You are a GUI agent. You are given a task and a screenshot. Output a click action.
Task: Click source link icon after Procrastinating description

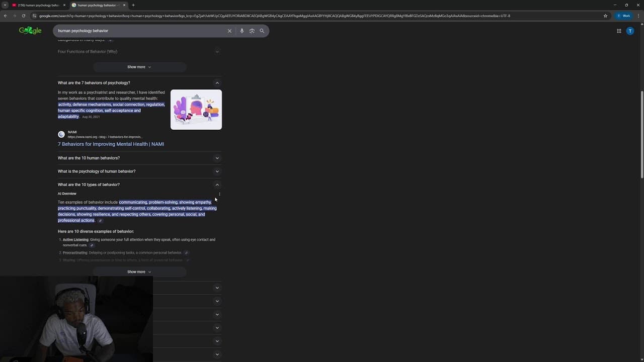[186, 253]
